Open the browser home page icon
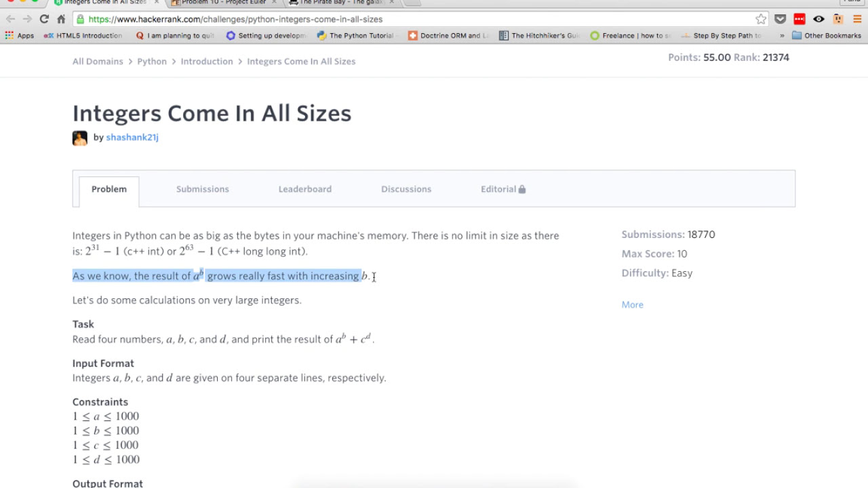 [61, 19]
